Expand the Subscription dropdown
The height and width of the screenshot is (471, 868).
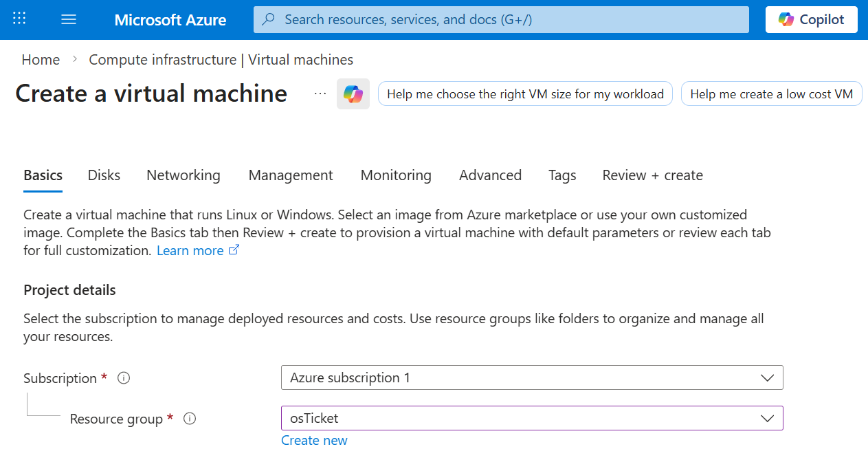point(767,378)
